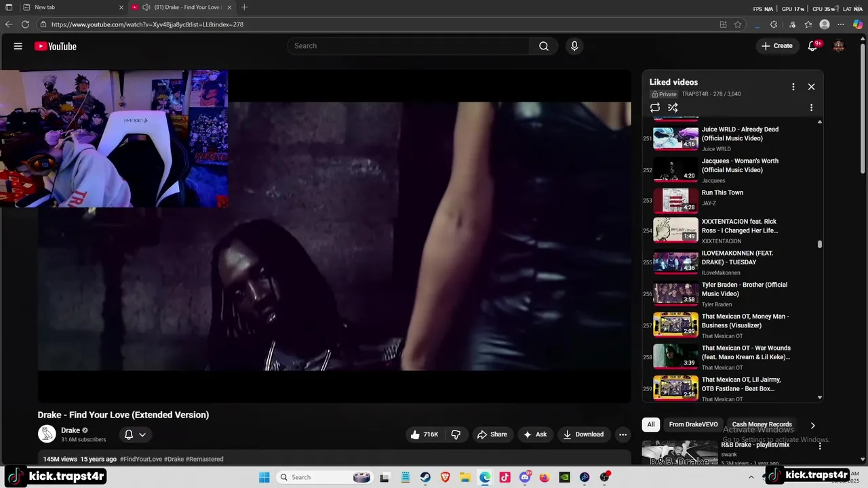Viewport: 868px width, 488px height.
Task: Click the magnifier search button beside the search box
Action: click(x=544, y=46)
